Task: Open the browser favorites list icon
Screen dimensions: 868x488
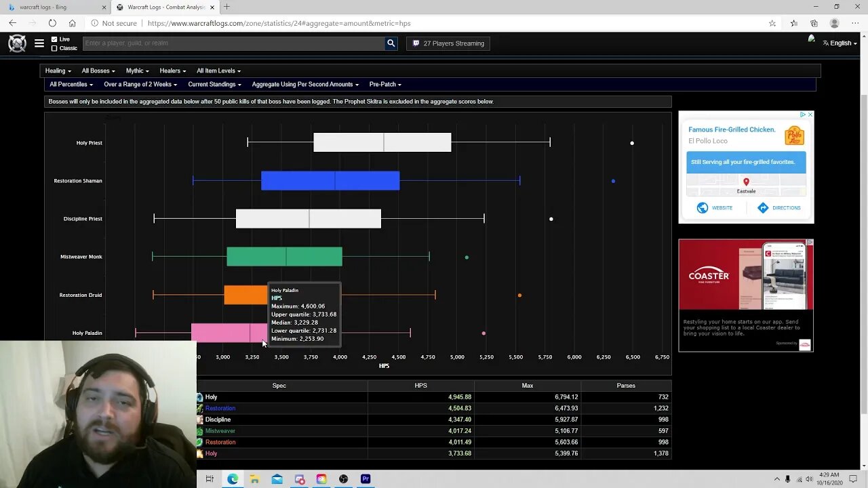Action: pos(794,23)
